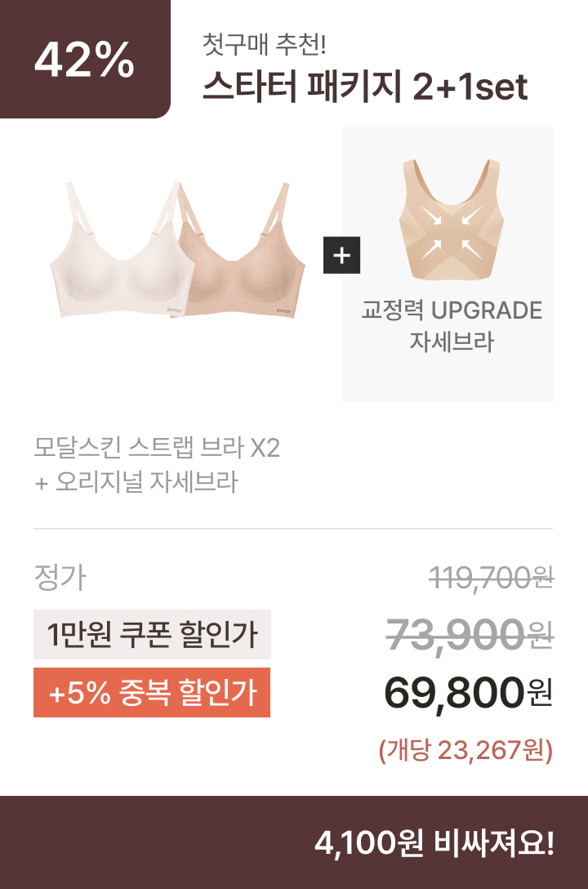Viewport: 588px width, 889px height.
Task: Click the final price 69,800원
Action: click(x=469, y=692)
